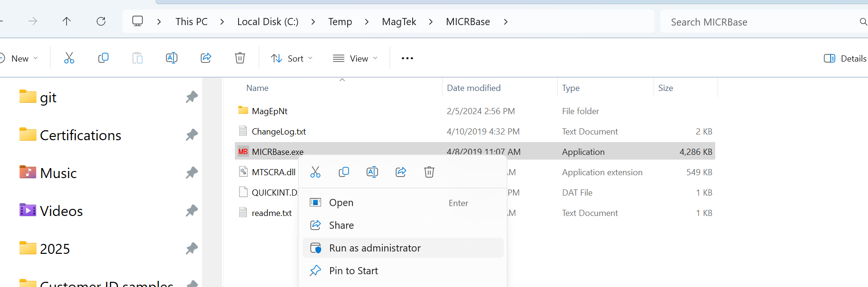This screenshot has height=287, width=868.
Task: Open the View dropdown menu
Action: point(355,58)
